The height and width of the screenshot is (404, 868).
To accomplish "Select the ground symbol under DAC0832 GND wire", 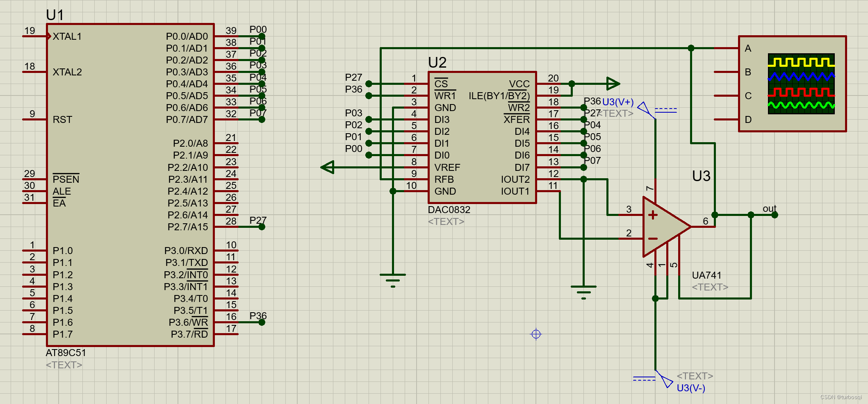I will [x=393, y=281].
